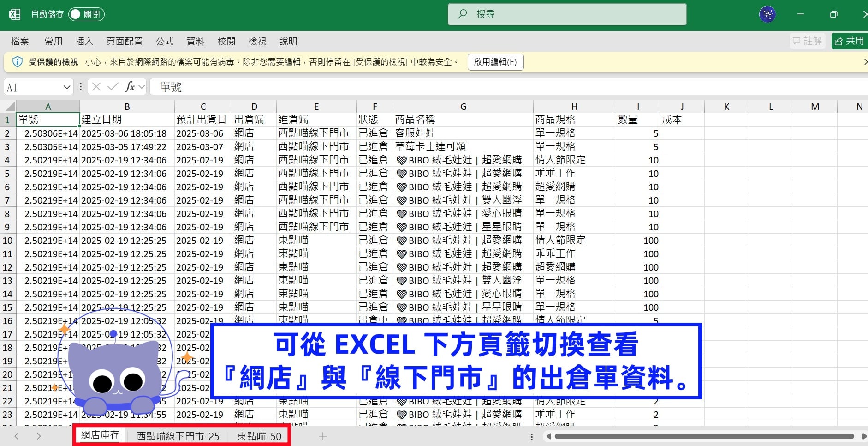Screen dimensions: 868x446
Task: Click the protected view warning link
Action: (x=272, y=62)
